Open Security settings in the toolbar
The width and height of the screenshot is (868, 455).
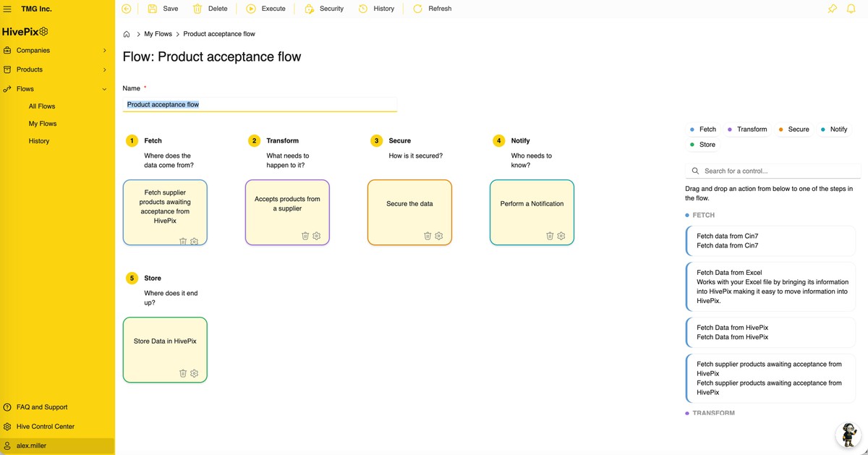coord(324,9)
